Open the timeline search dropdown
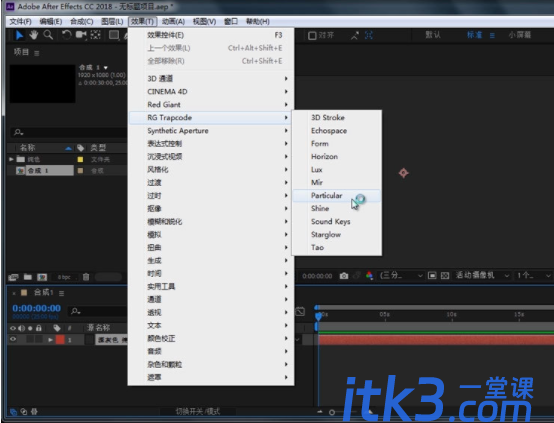The width and height of the screenshot is (554, 423). pos(76,311)
